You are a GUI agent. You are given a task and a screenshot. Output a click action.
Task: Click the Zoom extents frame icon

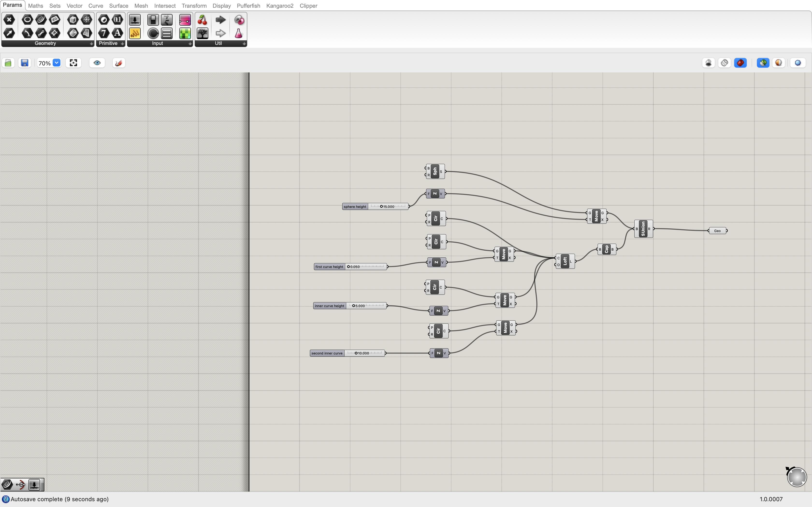(x=73, y=63)
